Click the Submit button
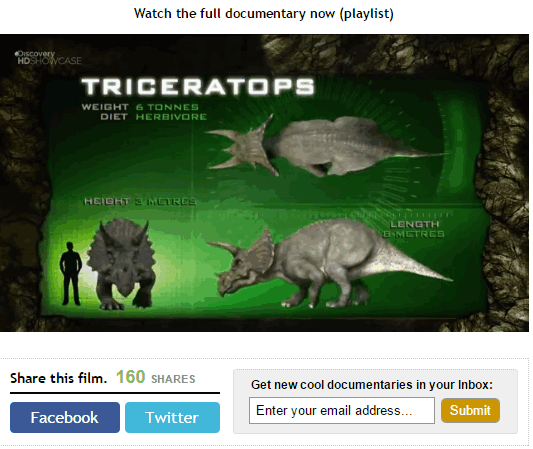The height and width of the screenshot is (449, 533). pos(470,411)
